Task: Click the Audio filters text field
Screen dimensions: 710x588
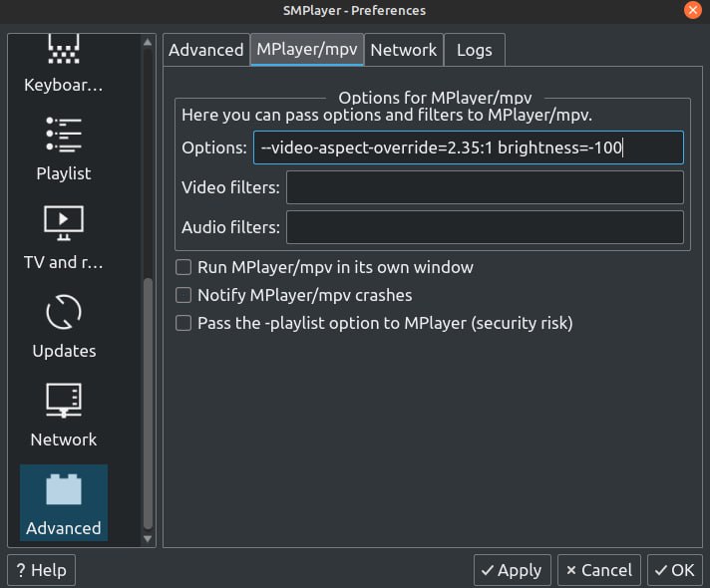Action: pos(485,227)
